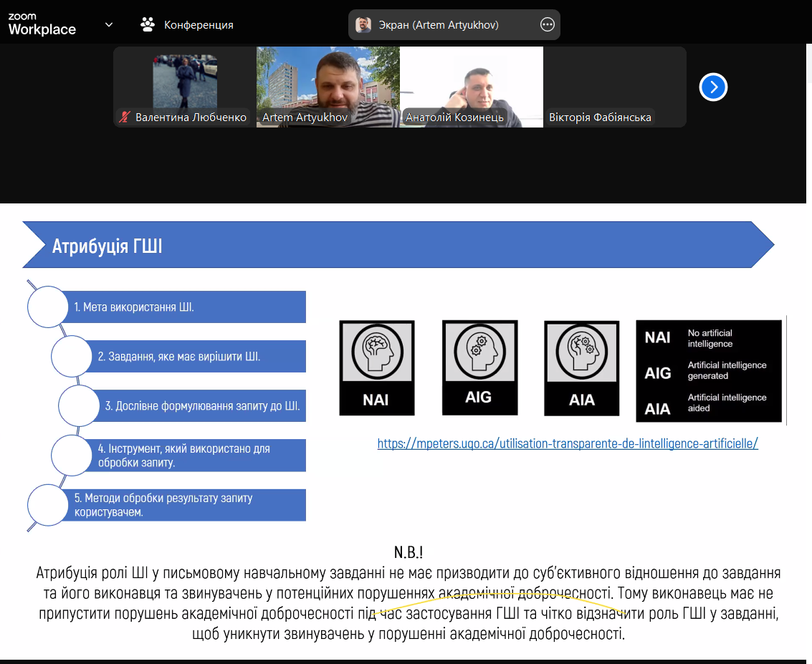The height and width of the screenshot is (664, 812).
Task: Click the NAI brain icon badge
Action: pyautogui.click(x=376, y=367)
